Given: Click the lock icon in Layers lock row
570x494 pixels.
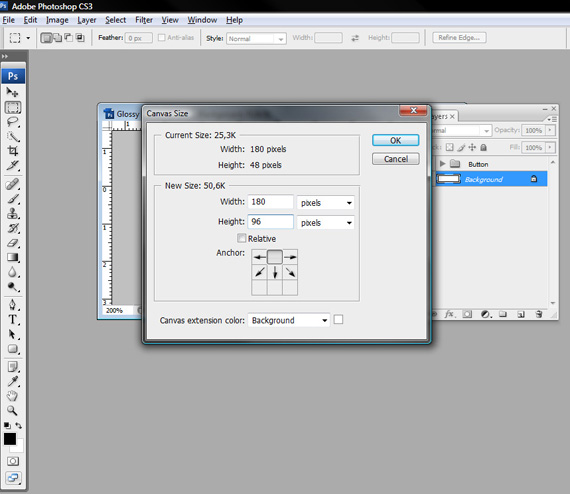Looking at the screenshot, I should 483,147.
